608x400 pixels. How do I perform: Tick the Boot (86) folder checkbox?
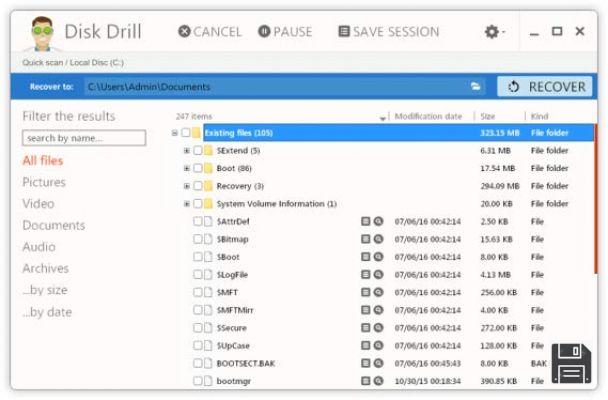[198, 168]
